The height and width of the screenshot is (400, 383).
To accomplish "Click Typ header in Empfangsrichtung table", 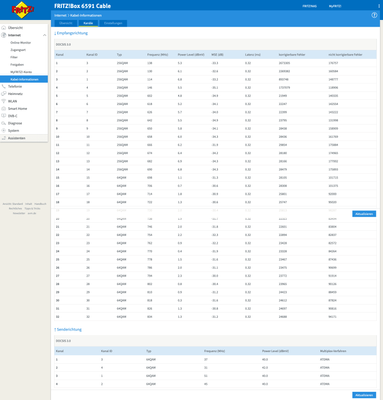I will click(x=119, y=55).
